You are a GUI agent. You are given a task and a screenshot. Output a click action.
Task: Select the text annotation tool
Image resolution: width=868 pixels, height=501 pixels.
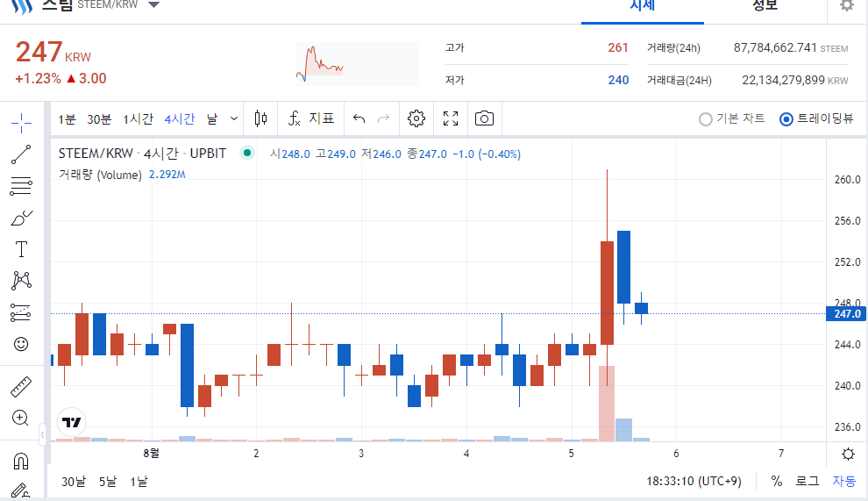pyautogui.click(x=21, y=249)
